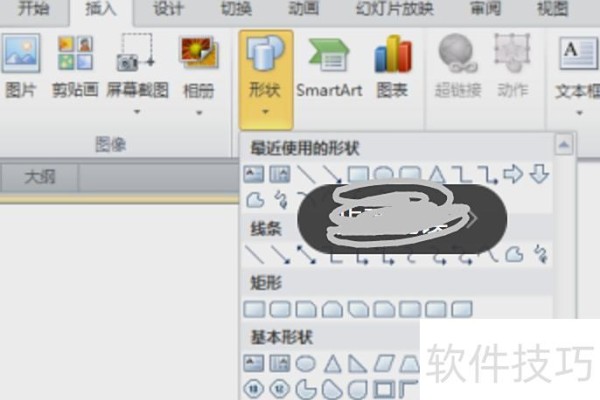
Task: Click the 图像 group label
Action: click(x=111, y=145)
